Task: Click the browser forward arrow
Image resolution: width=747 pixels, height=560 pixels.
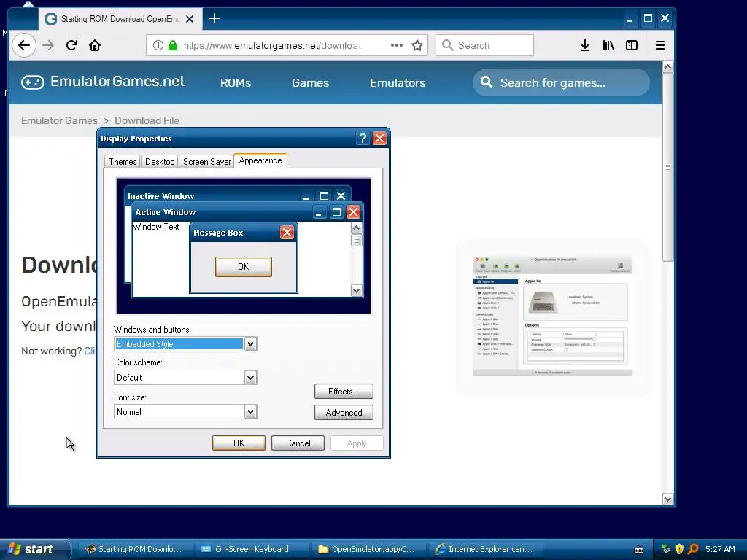Action: click(48, 45)
